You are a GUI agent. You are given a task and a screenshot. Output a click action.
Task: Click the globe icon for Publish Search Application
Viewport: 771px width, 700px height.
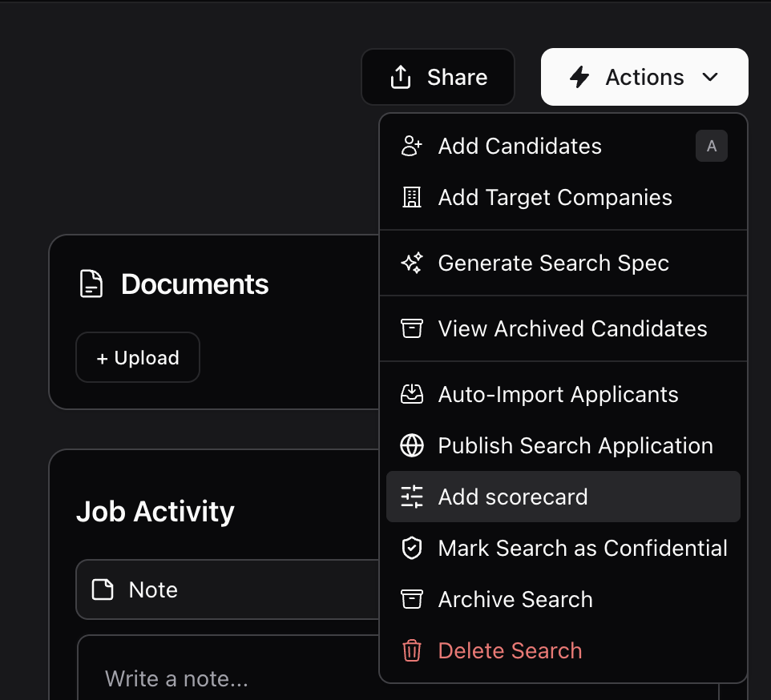coord(412,445)
